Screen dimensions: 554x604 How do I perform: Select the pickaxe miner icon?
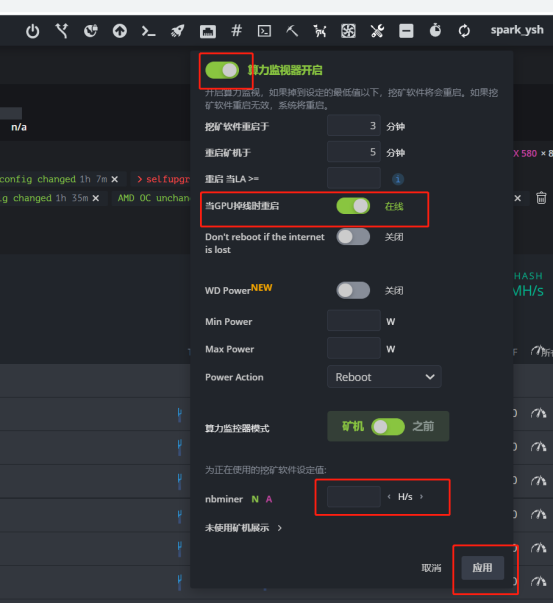(292, 30)
